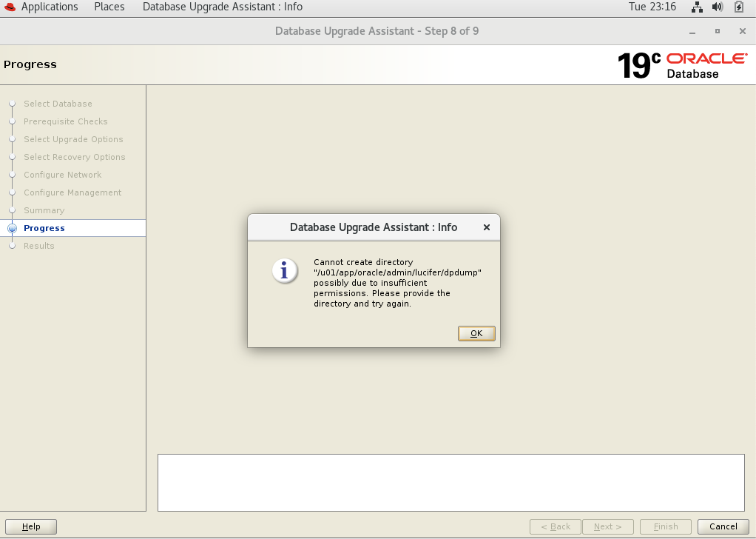
Task: Select the active Progress step
Action: click(x=72, y=228)
